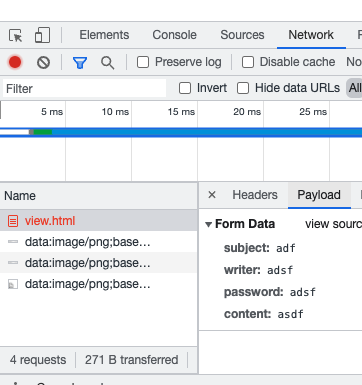Check the Disable cache option

248,62
